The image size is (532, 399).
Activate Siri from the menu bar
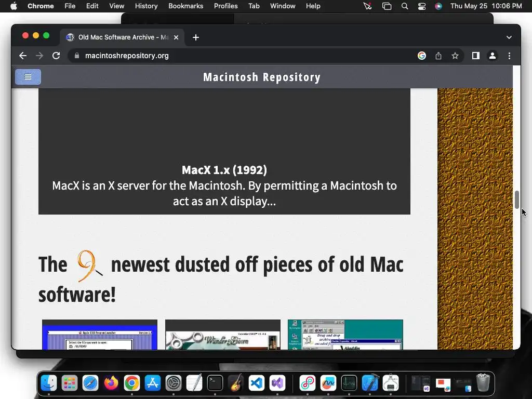438,6
